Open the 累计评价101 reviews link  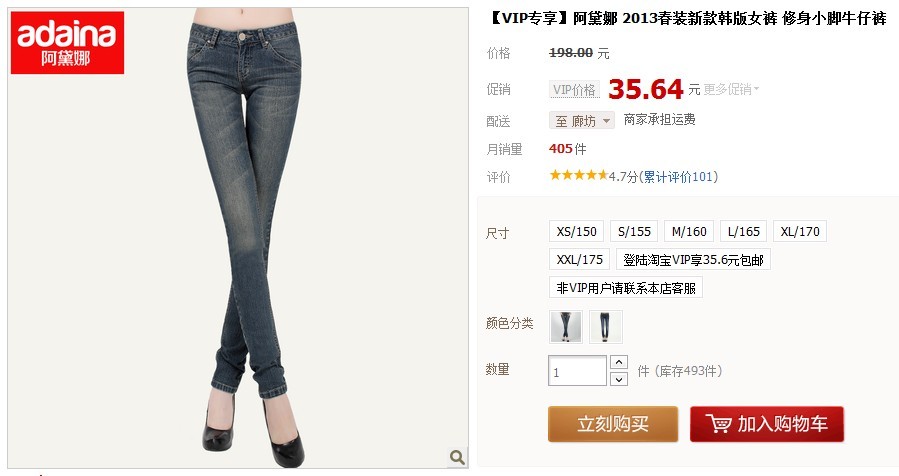point(678,176)
